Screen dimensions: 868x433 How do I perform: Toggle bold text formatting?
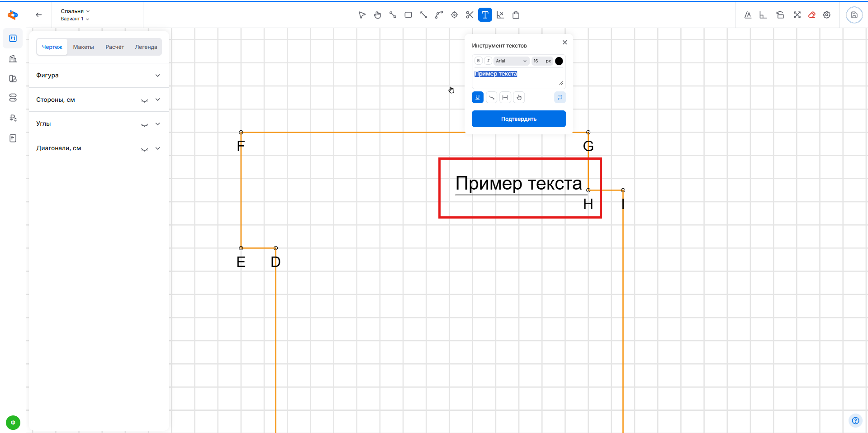coord(479,61)
